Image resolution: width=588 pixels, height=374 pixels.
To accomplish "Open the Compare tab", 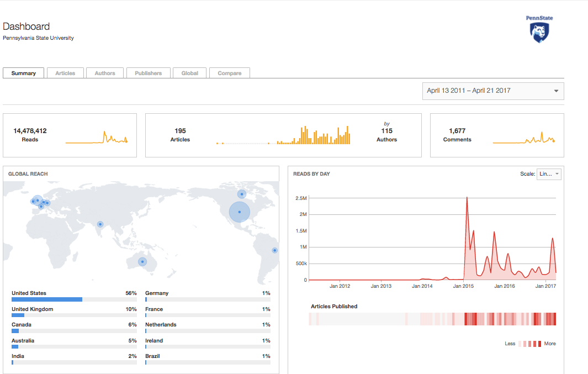I will click(229, 73).
